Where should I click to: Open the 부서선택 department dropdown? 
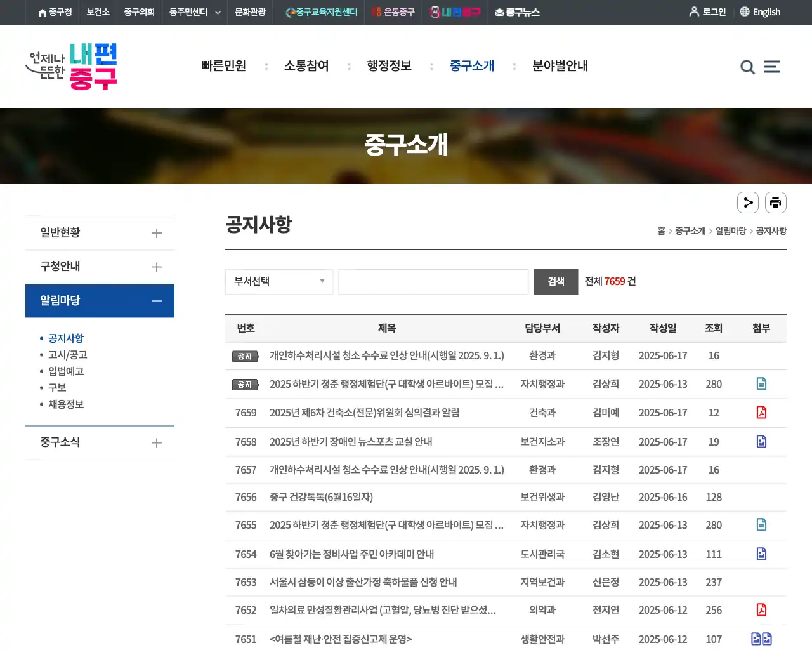click(279, 281)
